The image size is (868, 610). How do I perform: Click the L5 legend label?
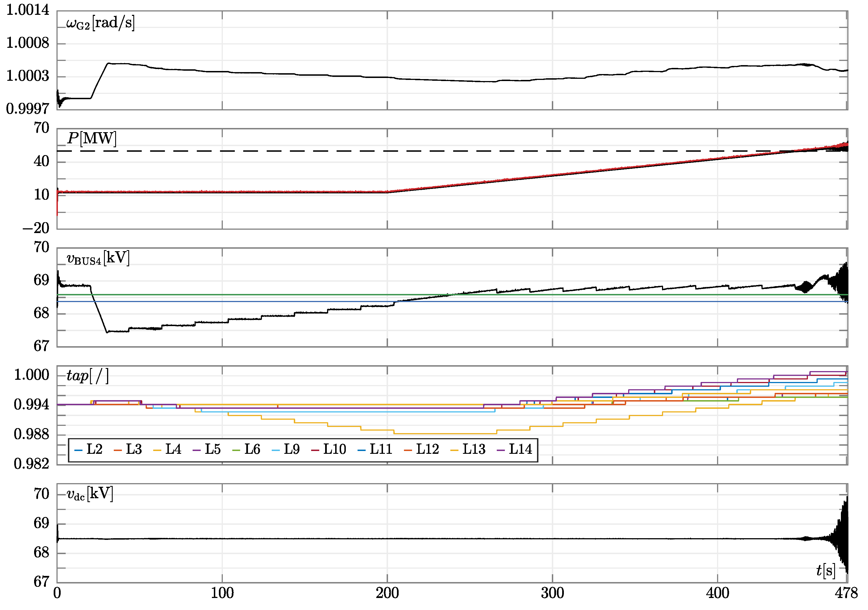212,449
